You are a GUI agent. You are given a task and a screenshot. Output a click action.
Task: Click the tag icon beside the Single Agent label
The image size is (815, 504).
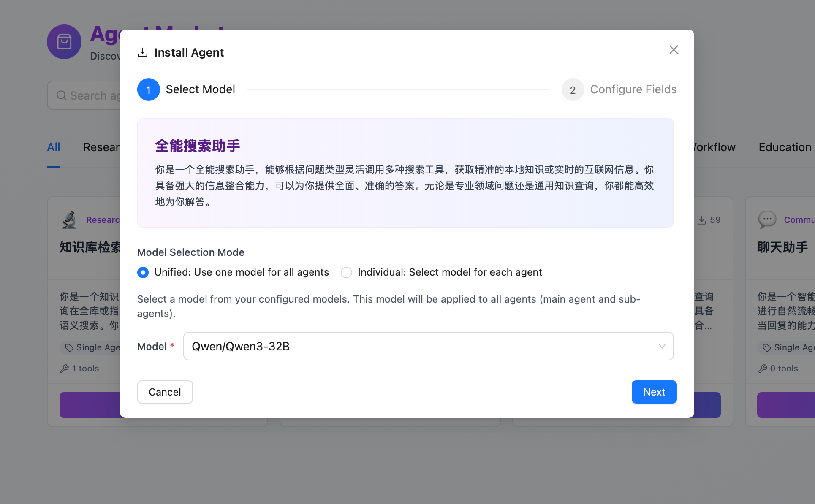(69, 347)
